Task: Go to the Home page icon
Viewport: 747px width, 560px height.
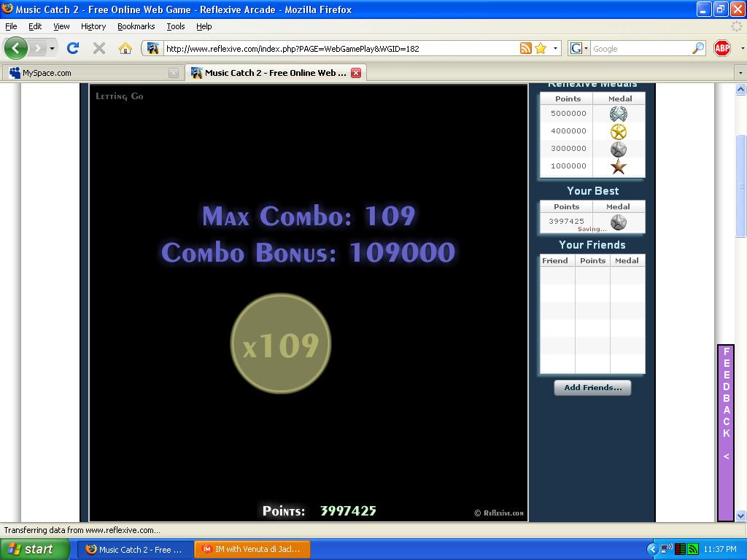Action: [x=125, y=48]
